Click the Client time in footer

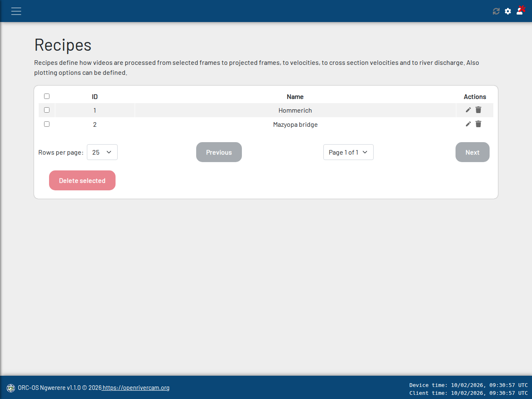[468, 393]
